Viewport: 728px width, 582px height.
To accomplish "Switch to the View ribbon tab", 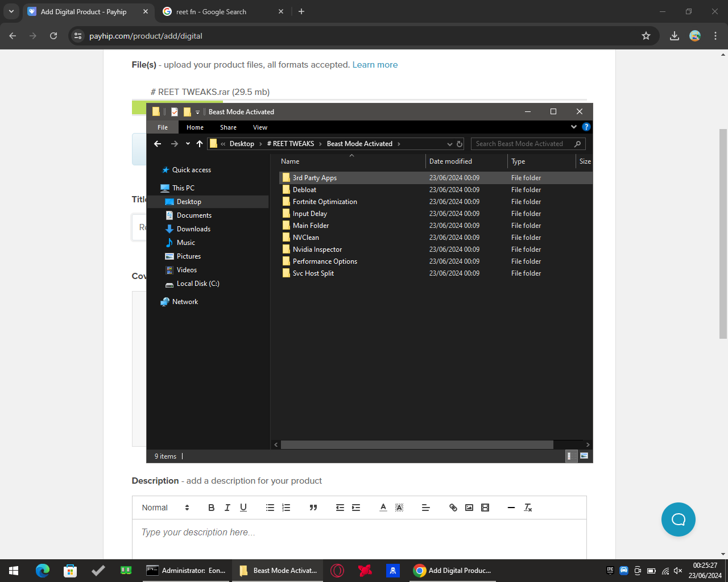I will 260,127.
